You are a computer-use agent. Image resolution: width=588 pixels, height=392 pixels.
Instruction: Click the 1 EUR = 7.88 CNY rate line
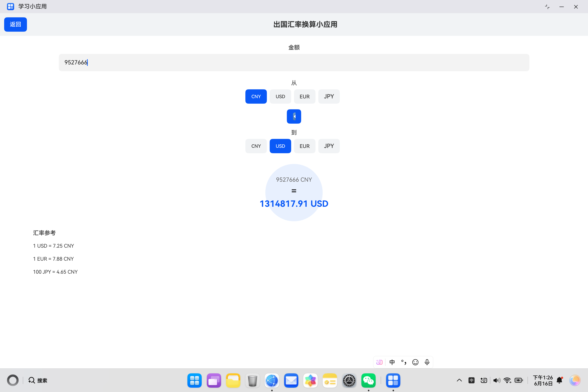pos(54,259)
